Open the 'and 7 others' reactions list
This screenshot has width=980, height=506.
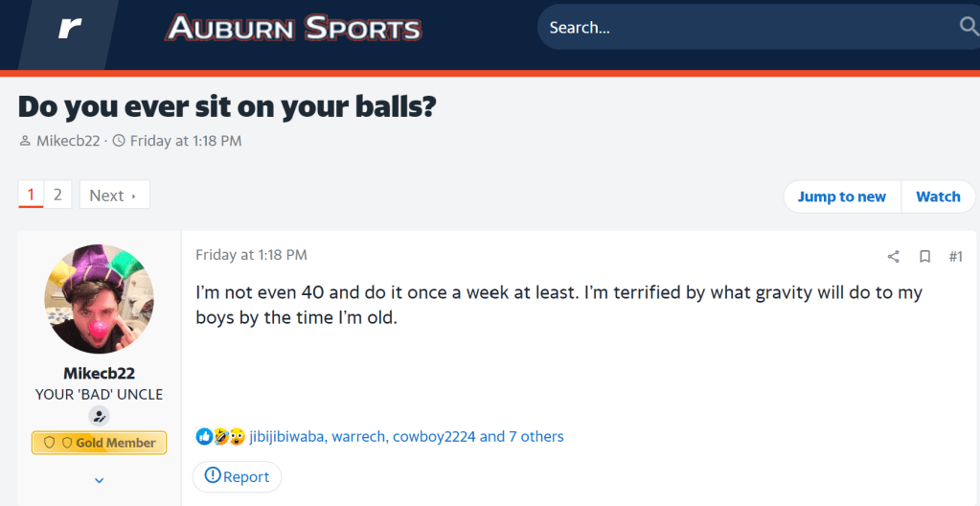pos(522,437)
